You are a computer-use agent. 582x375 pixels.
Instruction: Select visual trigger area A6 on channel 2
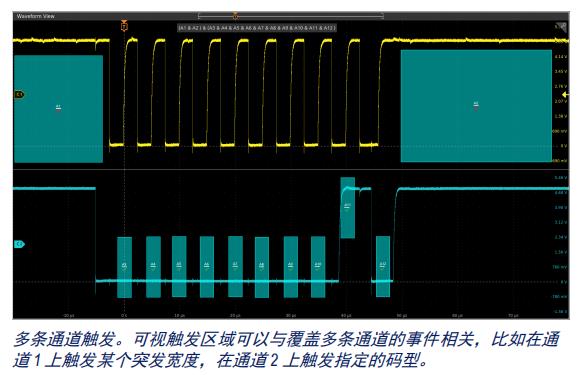(207, 267)
